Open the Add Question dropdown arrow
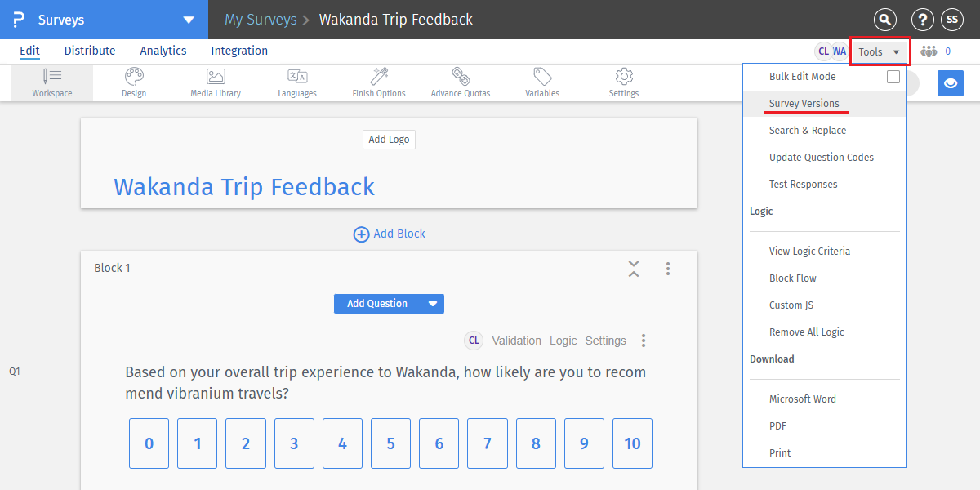980x490 pixels. [432, 303]
